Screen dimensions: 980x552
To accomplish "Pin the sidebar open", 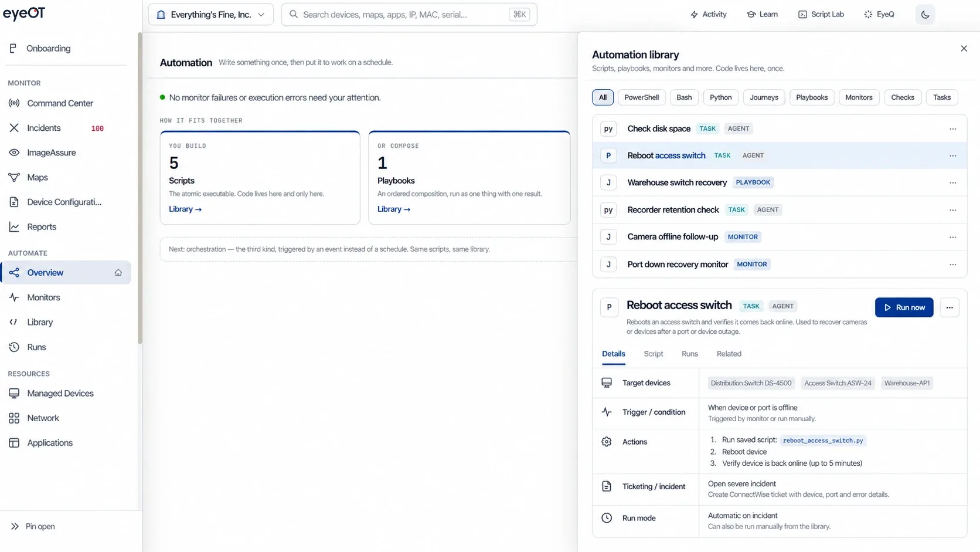I will pyautogui.click(x=33, y=527).
